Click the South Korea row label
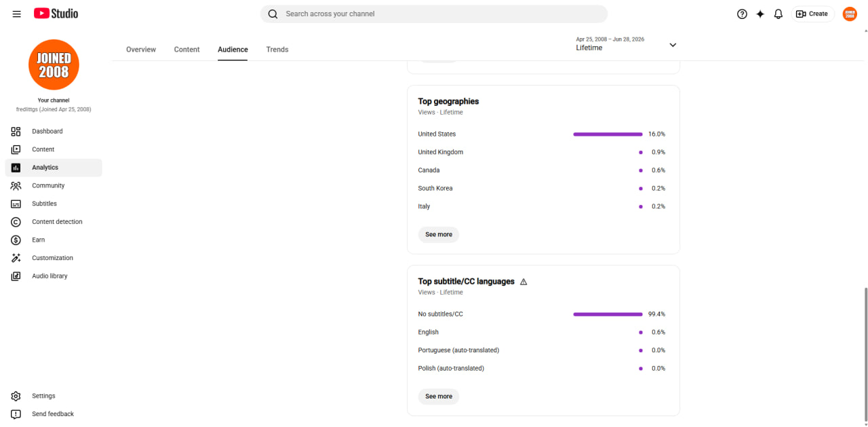 [435, 188]
